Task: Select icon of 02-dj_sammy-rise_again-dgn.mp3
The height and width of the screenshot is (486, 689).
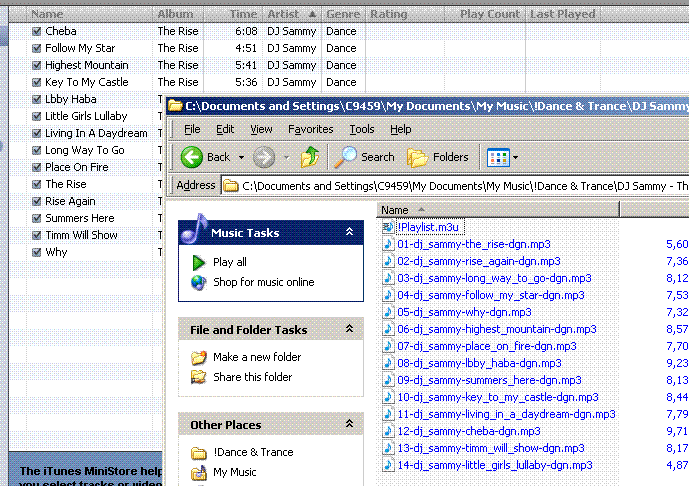Action: coord(388,261)
